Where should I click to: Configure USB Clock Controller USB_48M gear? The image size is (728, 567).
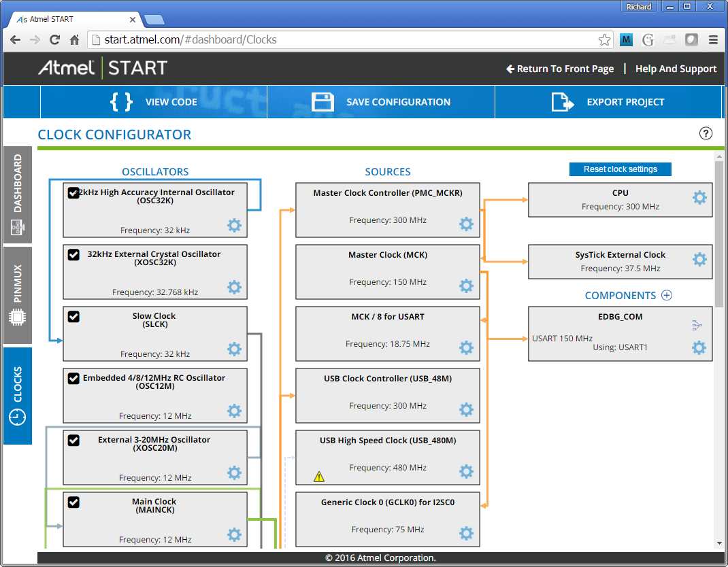coord(466,409)
